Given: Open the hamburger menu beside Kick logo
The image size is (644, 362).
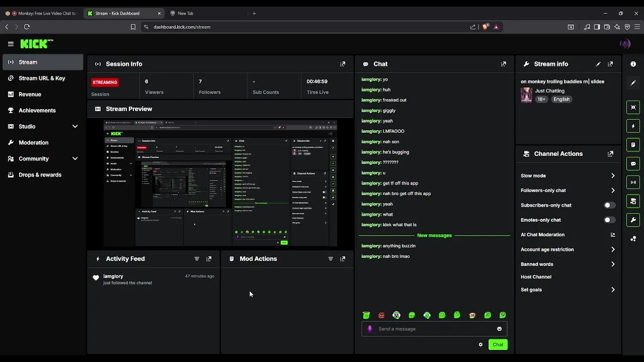Looking at the screenshot, I should click(x=11, y=44).
